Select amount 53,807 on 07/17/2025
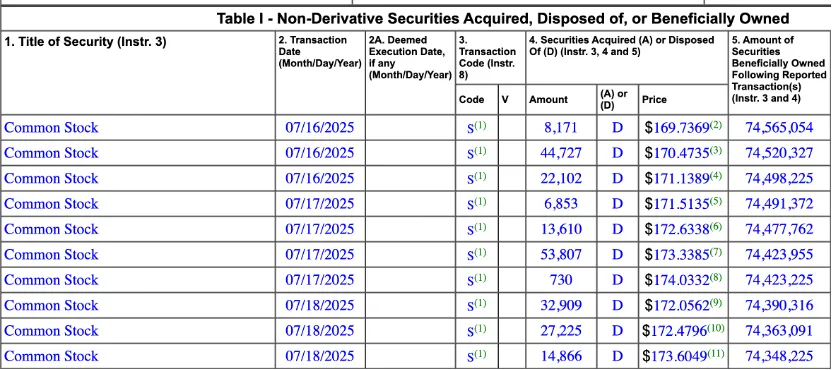 [561, 255]
